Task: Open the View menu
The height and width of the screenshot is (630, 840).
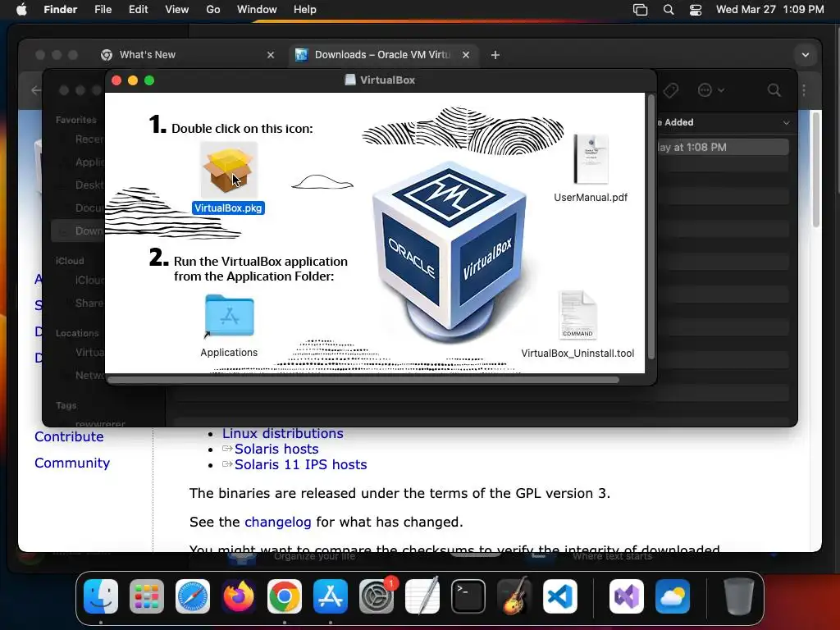Action: (177, 10)
